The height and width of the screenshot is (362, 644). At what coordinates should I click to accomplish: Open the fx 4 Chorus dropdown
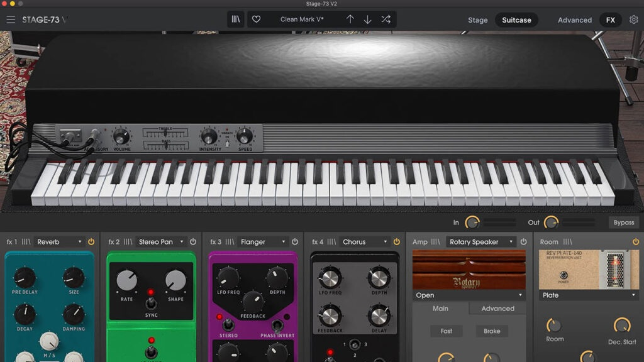[x=365, y=242]
